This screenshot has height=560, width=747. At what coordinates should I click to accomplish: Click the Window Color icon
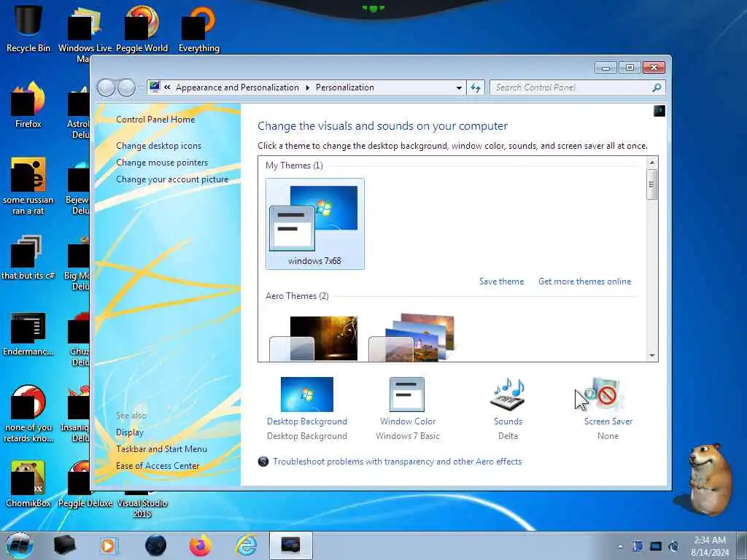(x=407, y=394)
